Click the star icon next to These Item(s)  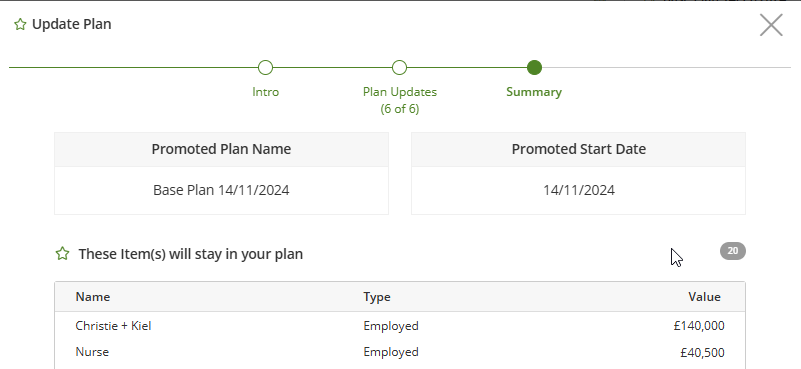[x=62, y=253]
